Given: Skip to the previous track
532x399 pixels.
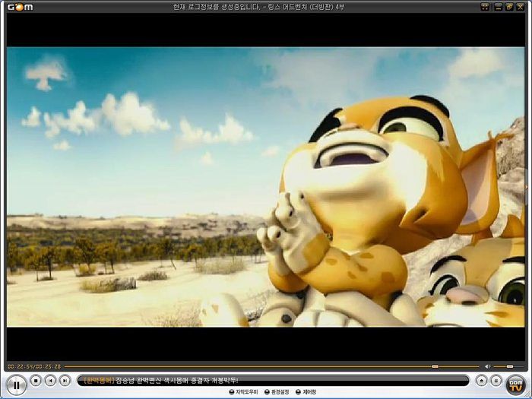Looking at the screenshot, I should click(50, 381).
